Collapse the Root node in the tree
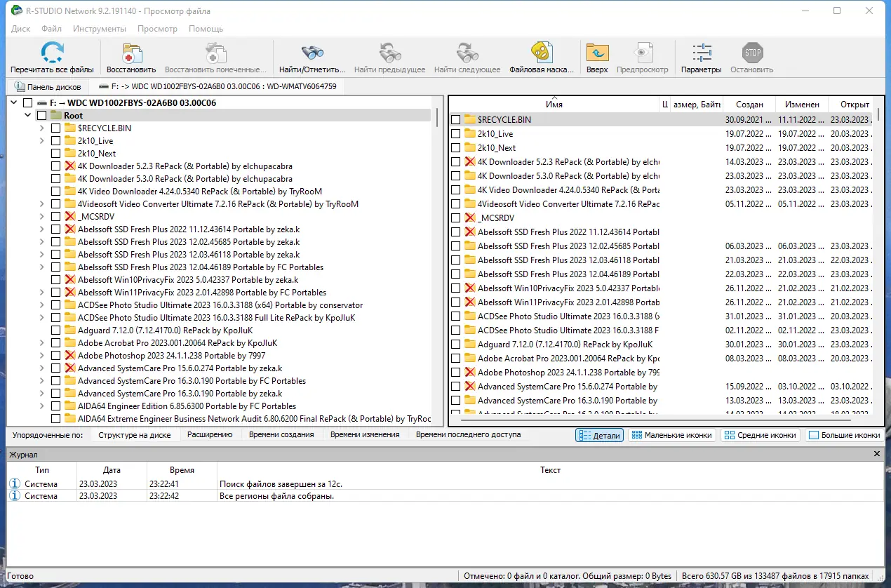891x588 pixels. tap(28, 116)
